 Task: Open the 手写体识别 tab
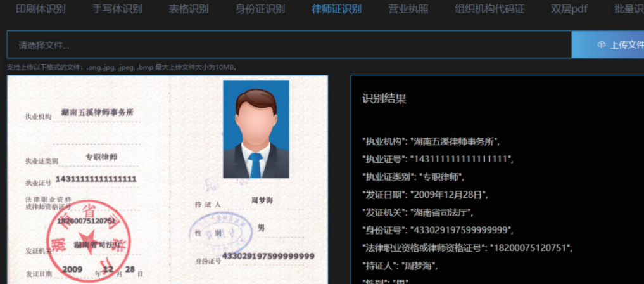[117, 9]
